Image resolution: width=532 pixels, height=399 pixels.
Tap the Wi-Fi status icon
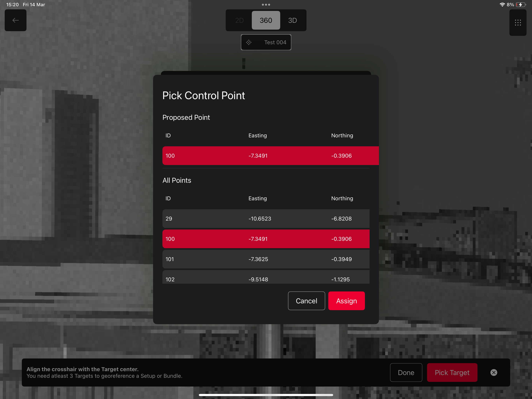502,4
